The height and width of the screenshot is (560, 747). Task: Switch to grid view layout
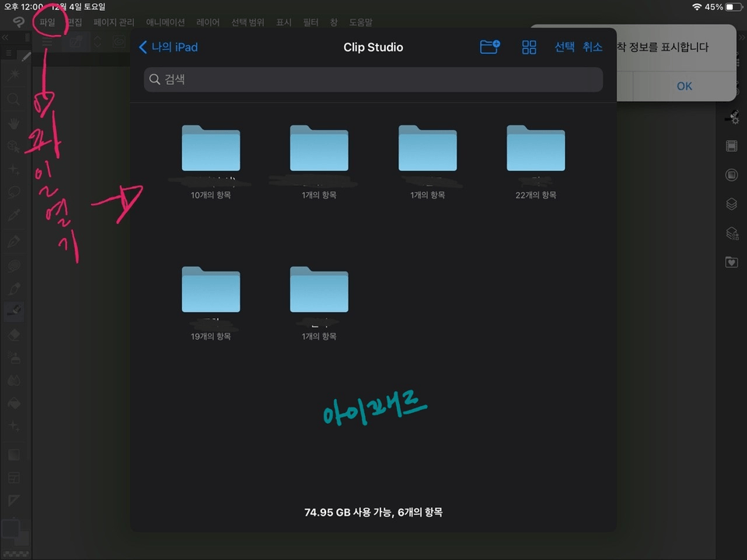[529, 47]
